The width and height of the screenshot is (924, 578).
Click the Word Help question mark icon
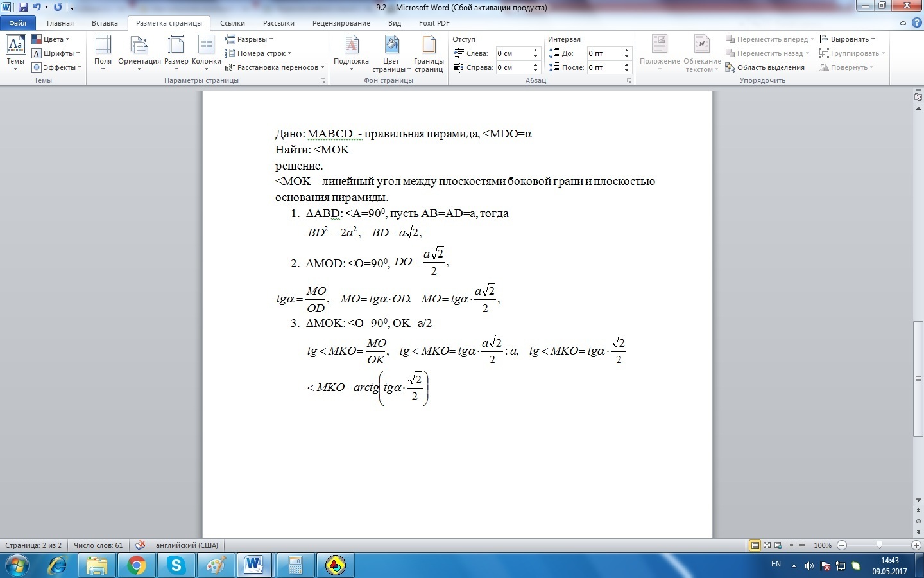tap(916, 22)
